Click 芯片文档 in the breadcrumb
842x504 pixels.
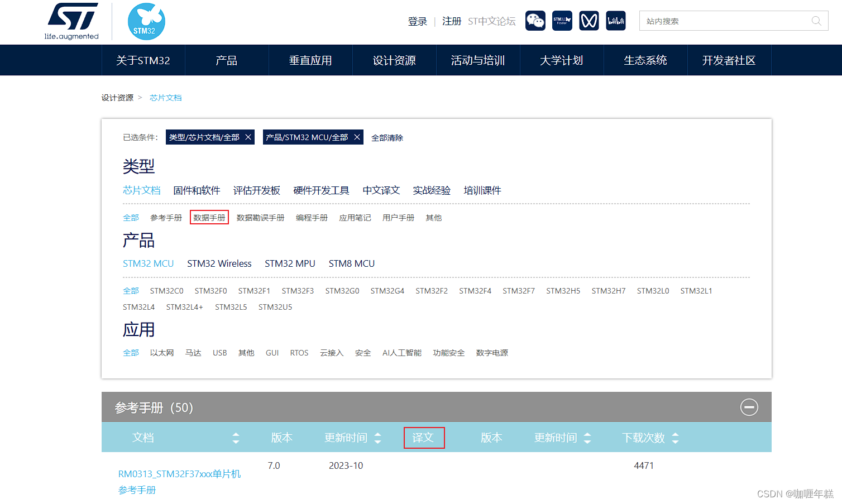click(166, 98)
